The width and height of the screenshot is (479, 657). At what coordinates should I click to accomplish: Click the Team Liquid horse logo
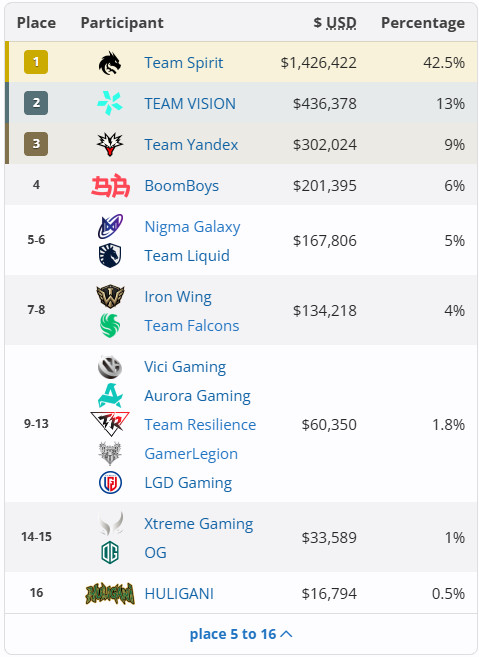point(110,256)
